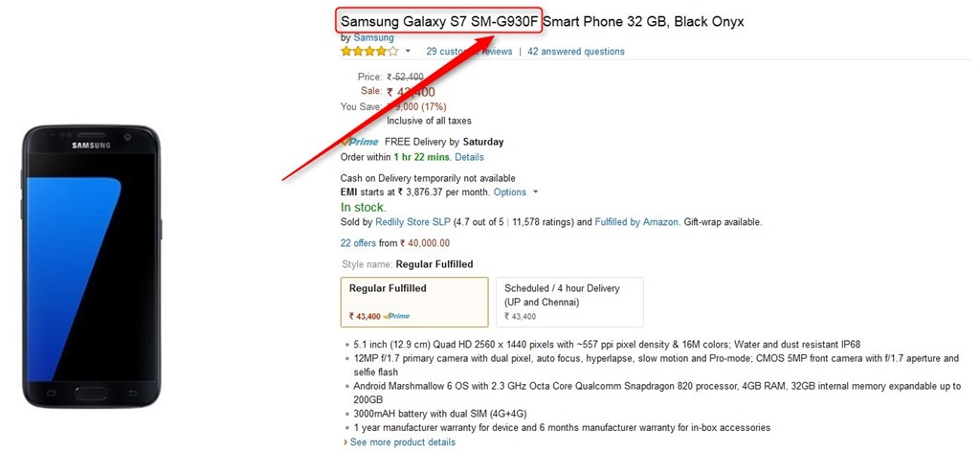Click the delivery Details link
Screen dimensions: 980x452
469,157
